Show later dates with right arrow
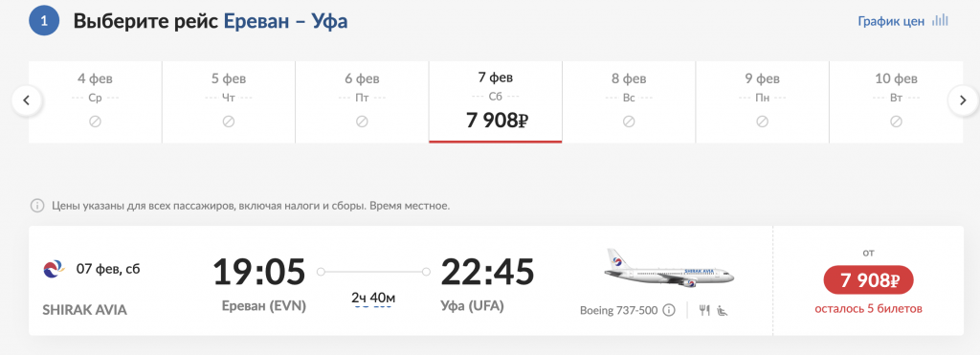 coord(963,100)
